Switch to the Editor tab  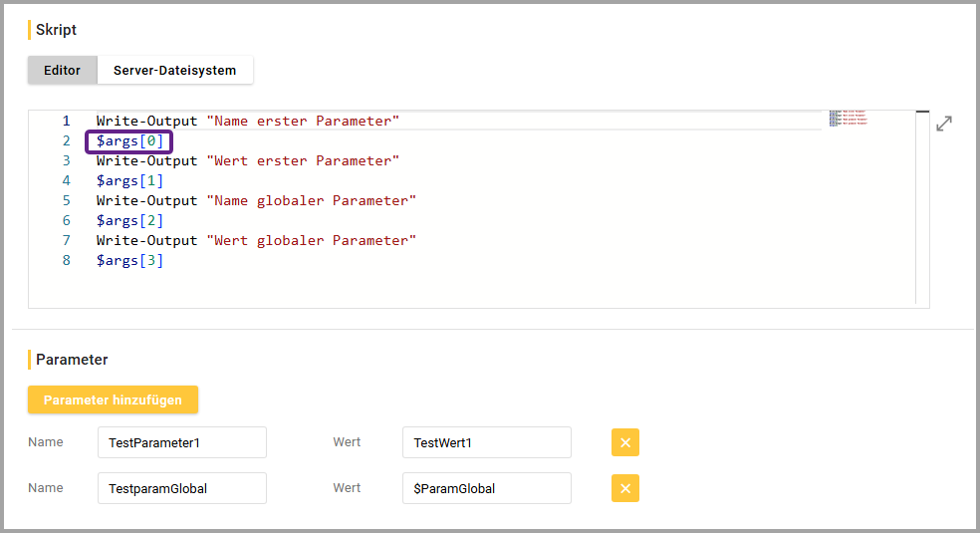(62, 71)
